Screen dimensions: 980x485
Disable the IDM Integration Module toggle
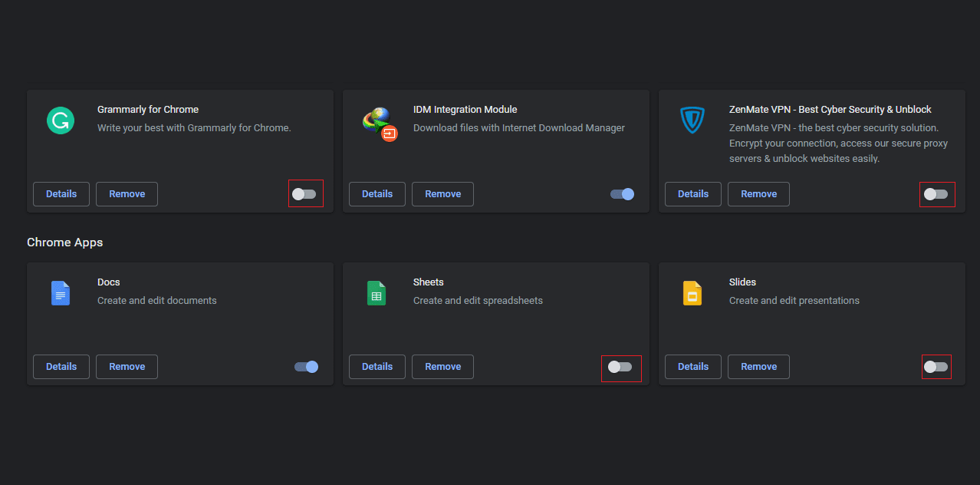pos(622,194)
